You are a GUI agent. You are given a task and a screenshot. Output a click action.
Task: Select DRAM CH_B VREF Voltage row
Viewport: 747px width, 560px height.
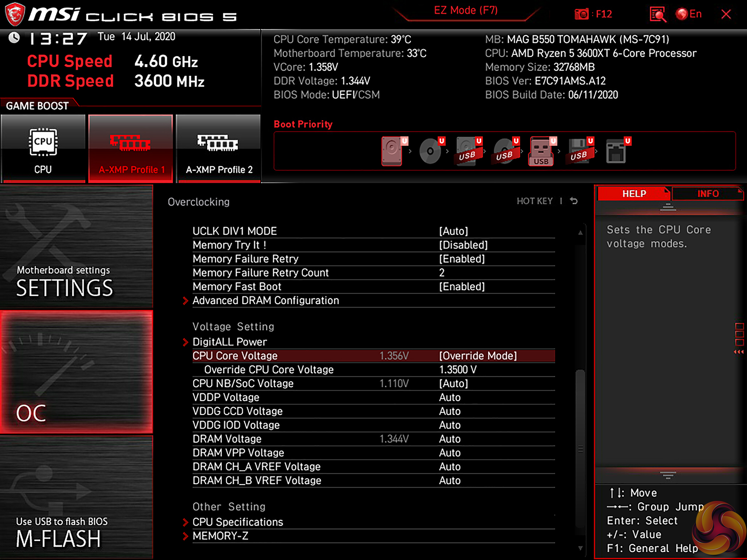373,481
